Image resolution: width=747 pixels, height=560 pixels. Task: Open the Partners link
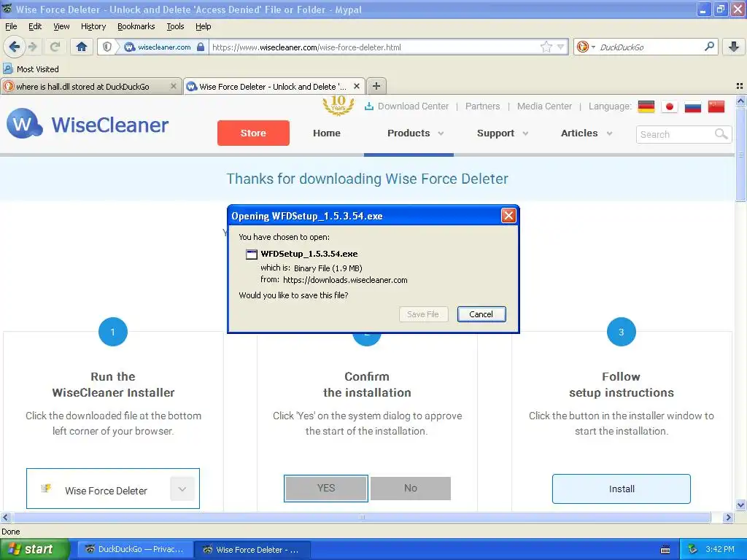coord(483,106)
